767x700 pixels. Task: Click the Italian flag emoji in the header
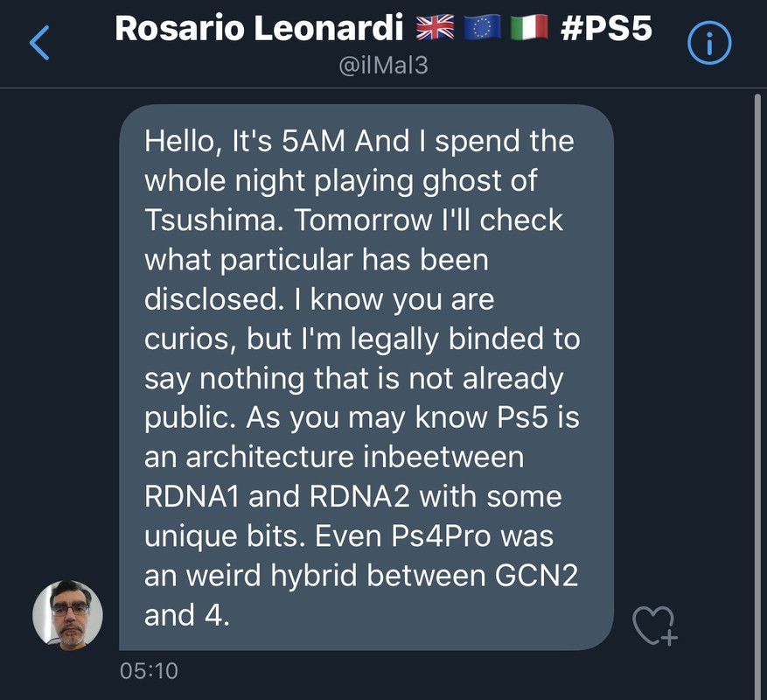tap(529, 27)
